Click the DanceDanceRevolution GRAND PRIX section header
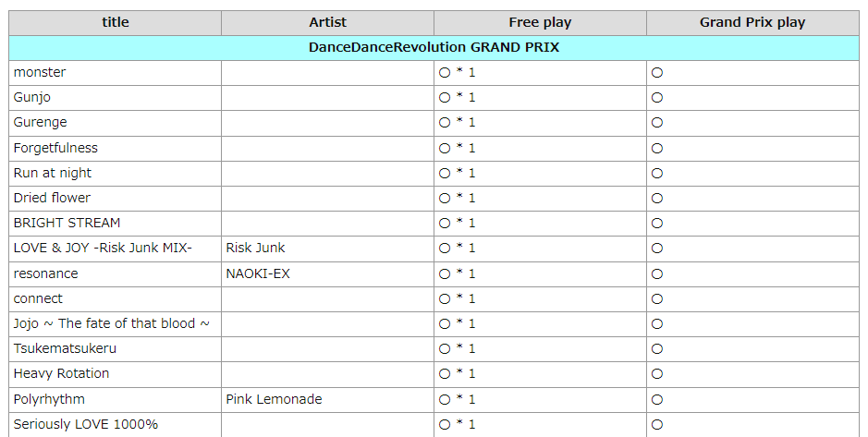This screenshot has height=437, width=868. point(434,47)
